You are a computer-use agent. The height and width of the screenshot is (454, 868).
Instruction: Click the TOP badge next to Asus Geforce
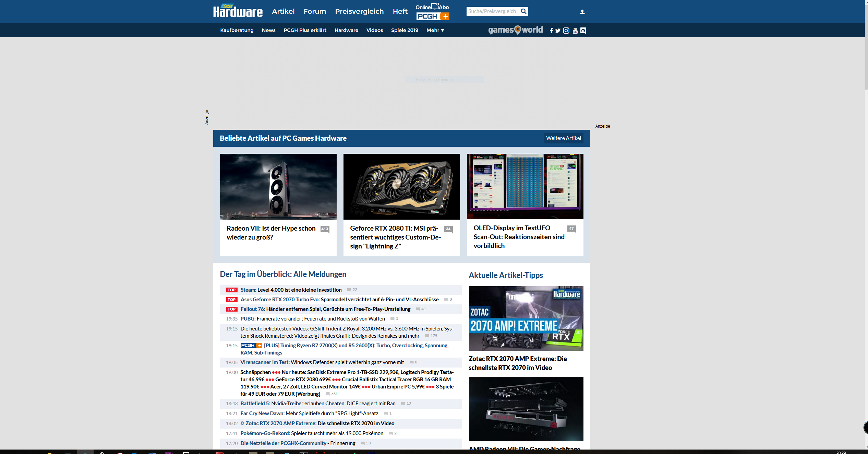(x=232, y=300)
